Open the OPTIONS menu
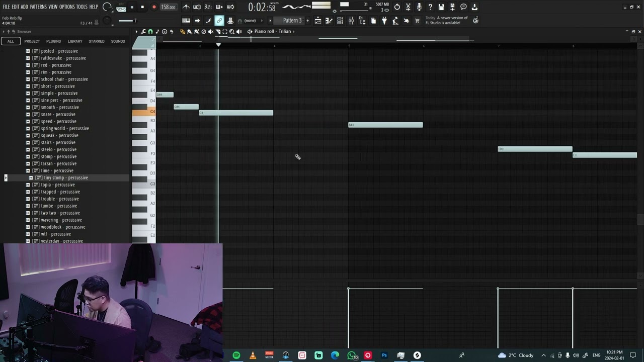The width and height of the screenshot is (644, 362). pos(67,7)
